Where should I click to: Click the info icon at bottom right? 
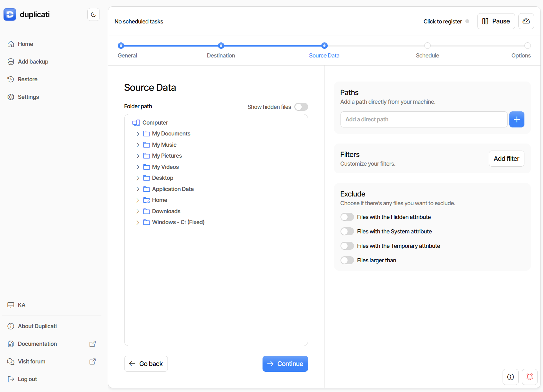coord(510,377)
